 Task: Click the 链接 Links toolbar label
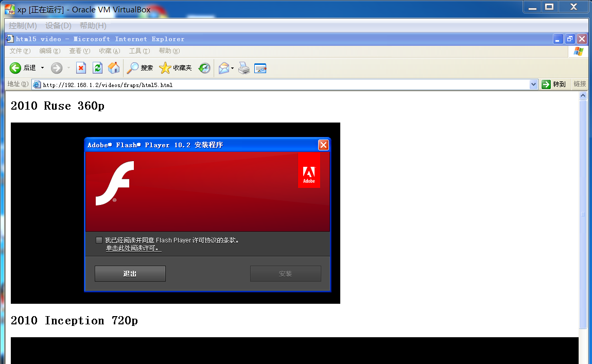(580, 84)
